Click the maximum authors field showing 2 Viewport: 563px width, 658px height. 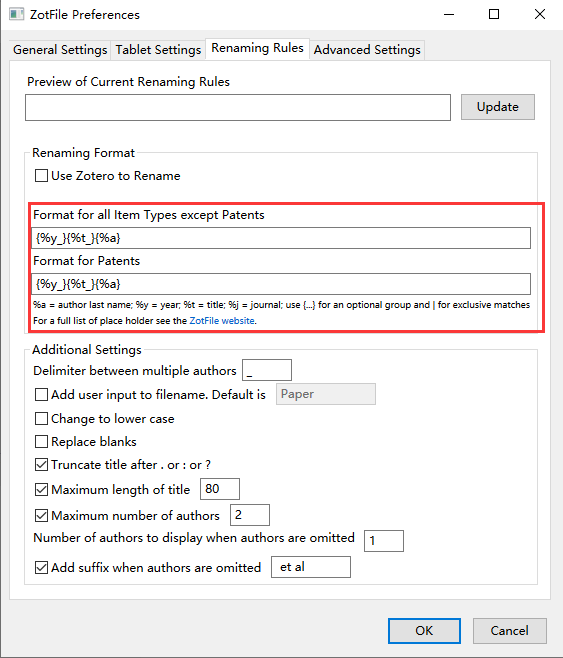(x=250, y=515)
